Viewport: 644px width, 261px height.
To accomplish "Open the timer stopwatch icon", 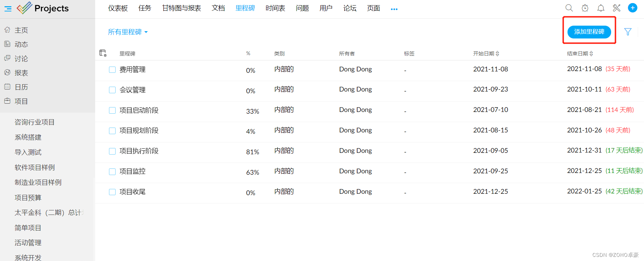I will [x=585, y=8].
